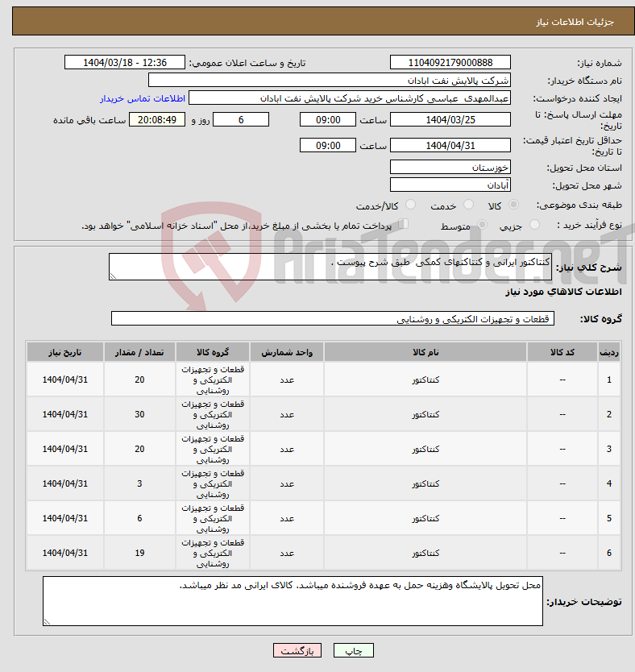Select the جزیی purchase type radio
The width and height of the screenshot is (635, 672).
(534, 225)
